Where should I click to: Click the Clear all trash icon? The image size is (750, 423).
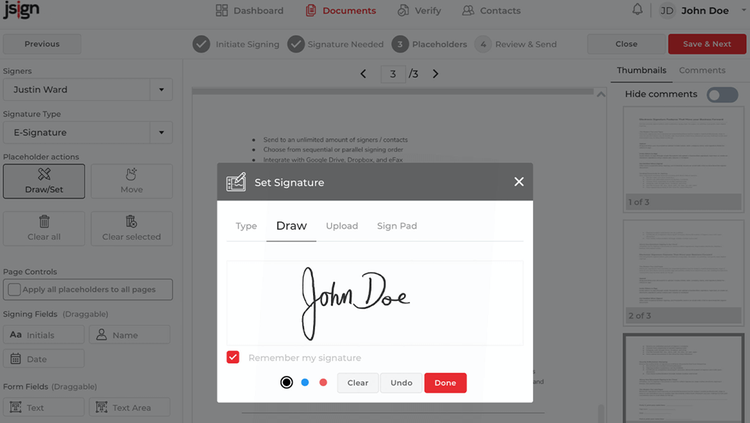tap(44, 222)
